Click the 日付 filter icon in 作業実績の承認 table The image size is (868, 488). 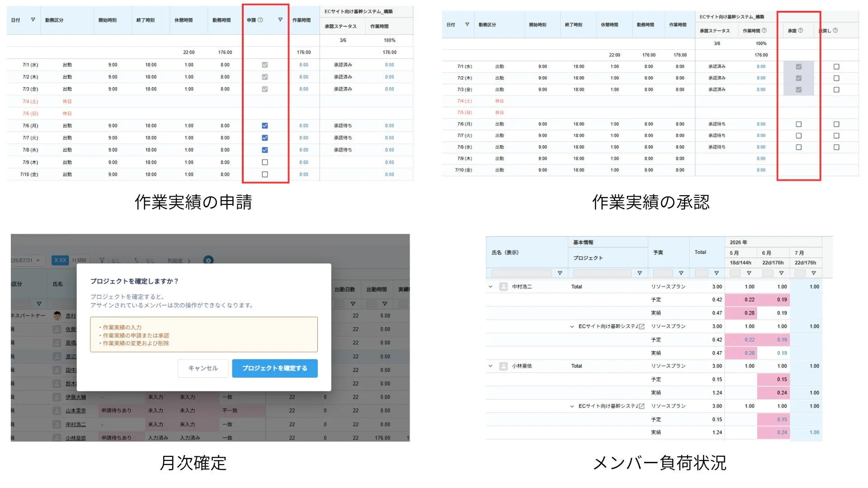pos(467,25)
